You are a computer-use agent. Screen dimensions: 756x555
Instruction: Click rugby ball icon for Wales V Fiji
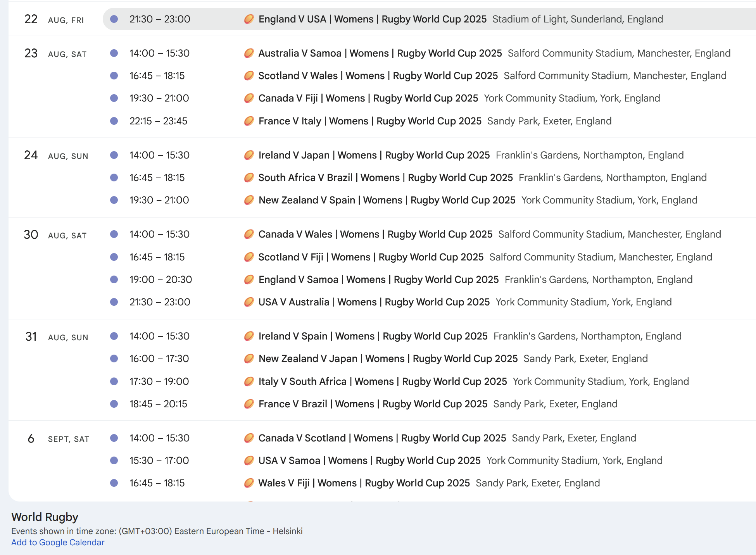point(249,483)
